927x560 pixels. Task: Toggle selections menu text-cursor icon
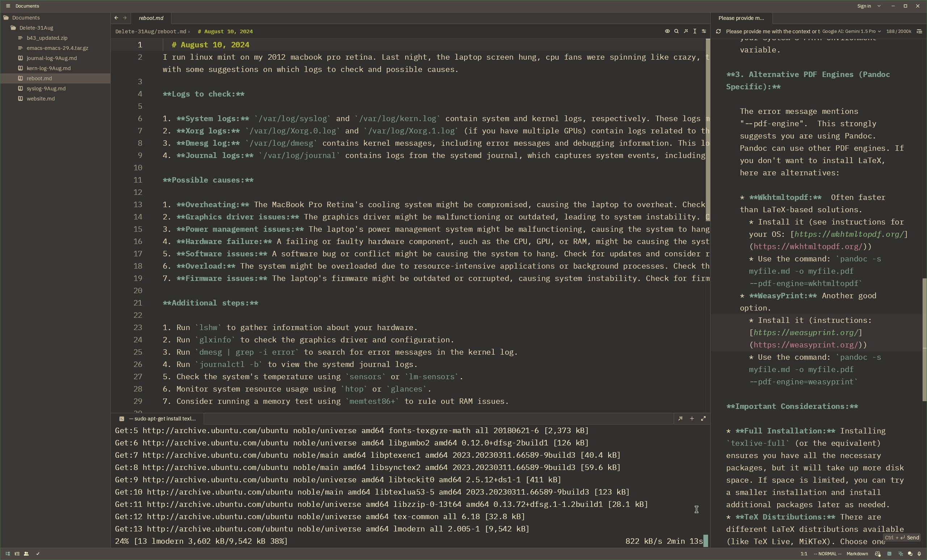pos(695,31)
